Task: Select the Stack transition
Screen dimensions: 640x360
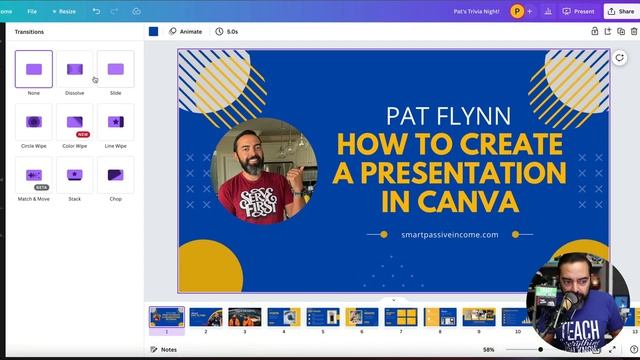Action: pos(75,175)
